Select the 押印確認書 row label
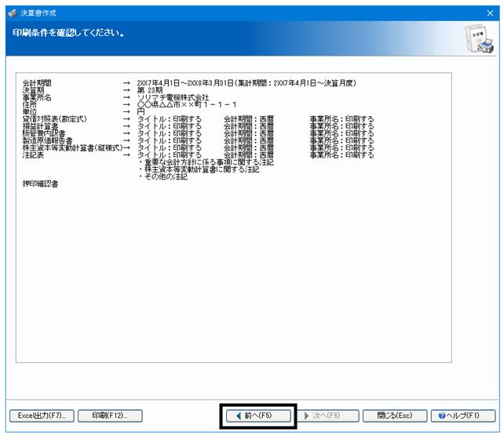Viewport: 504px width, 436px height. 41,184
